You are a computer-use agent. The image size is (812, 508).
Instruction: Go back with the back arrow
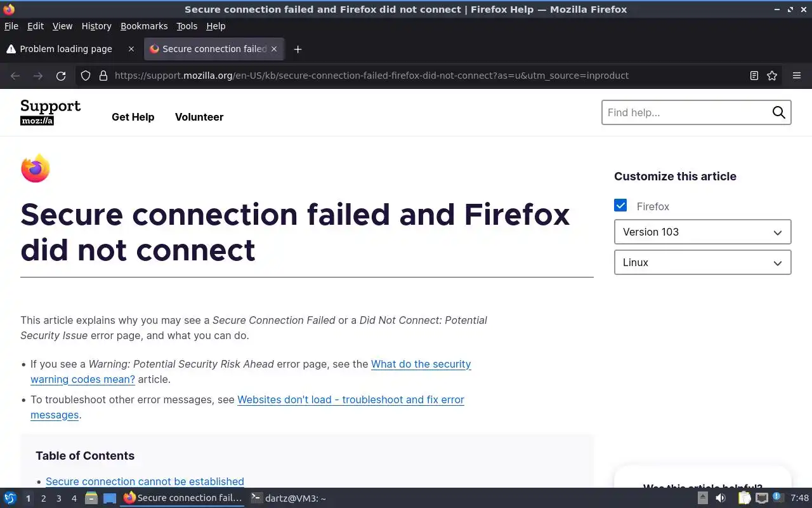click(15, 76)
